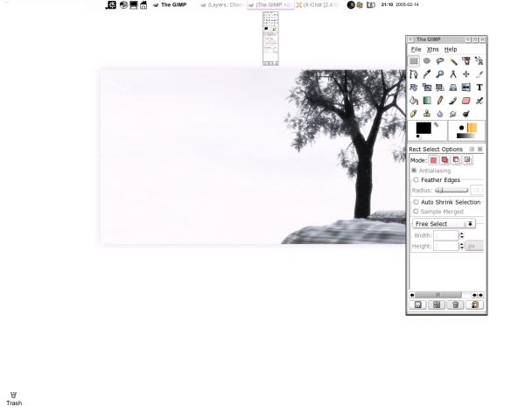The image size is (525, 420).
Task: Select the Zoom magnifier tool
Action: point(440,74)
